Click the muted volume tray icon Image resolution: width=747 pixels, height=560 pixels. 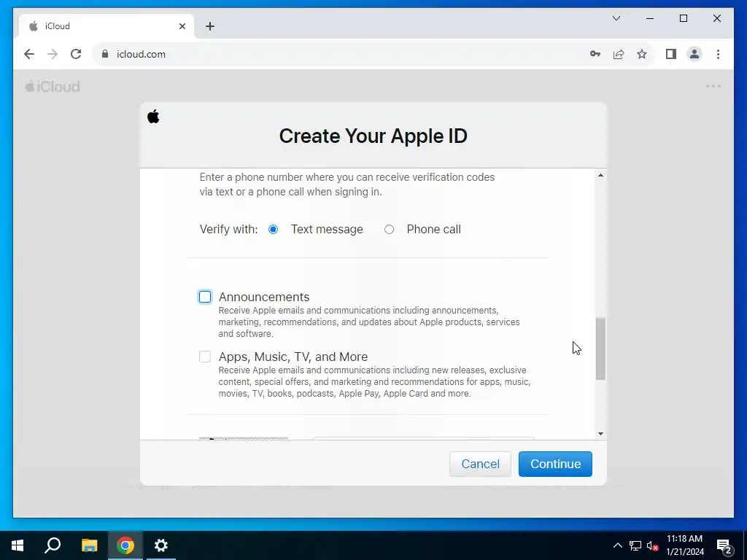pos(652,545)
